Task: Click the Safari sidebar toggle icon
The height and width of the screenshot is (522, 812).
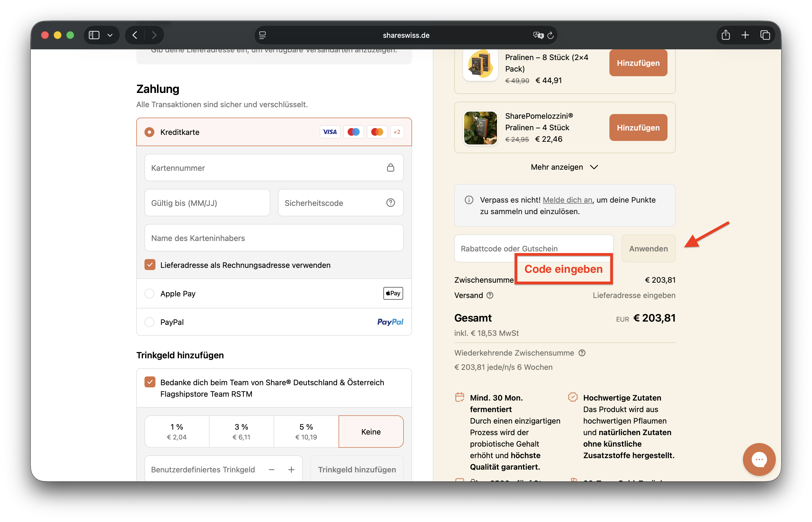Action: [94, 35]
